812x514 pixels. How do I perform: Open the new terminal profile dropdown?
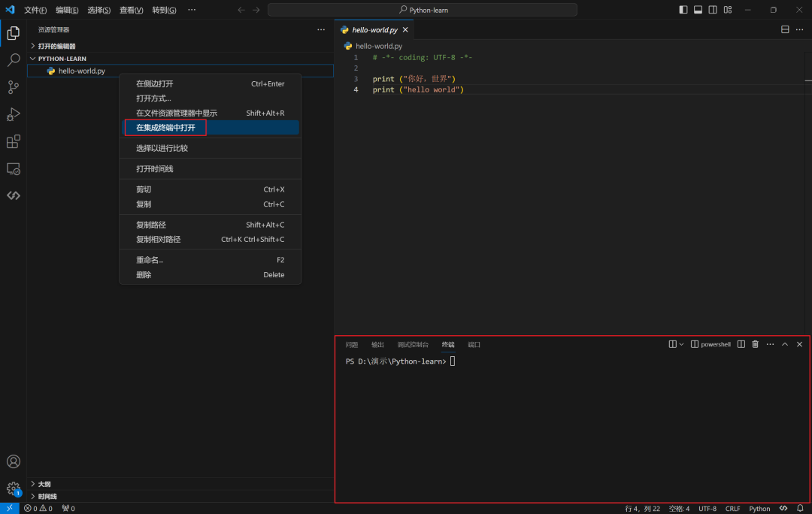[681, 344]
